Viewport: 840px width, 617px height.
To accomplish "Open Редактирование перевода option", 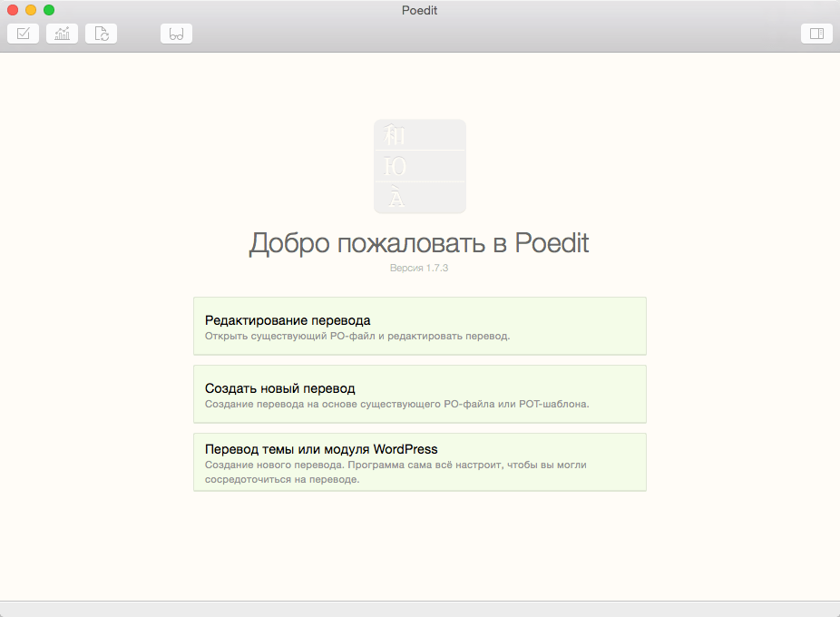I will coord(420,326).
